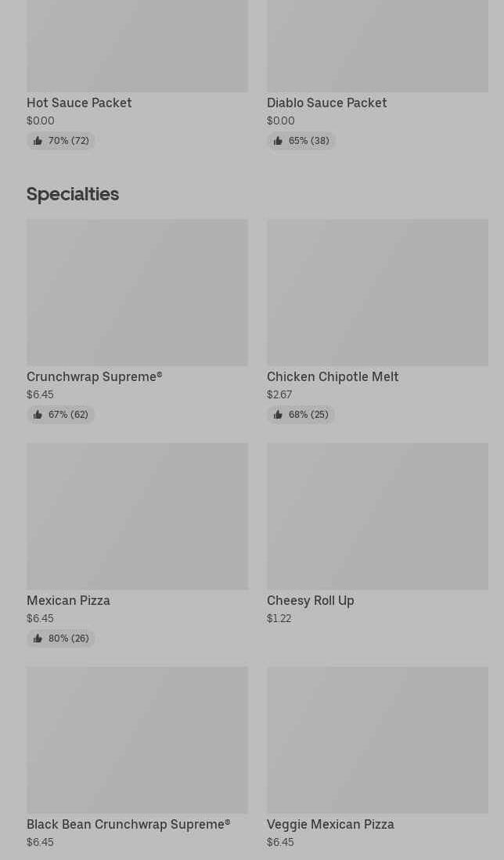The width and height of the screenshot is (504, 860).
Task: Open the Crunchwrap Supreme item photo
Action: (137, 292)
